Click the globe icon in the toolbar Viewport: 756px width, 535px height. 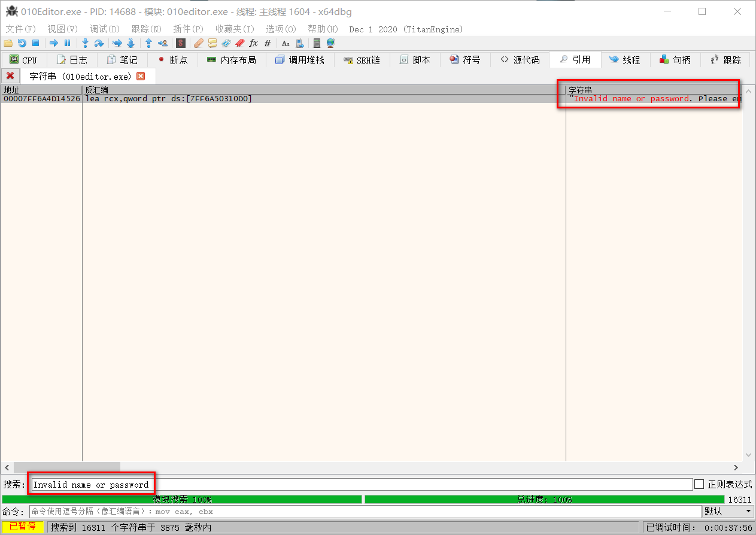330,43
